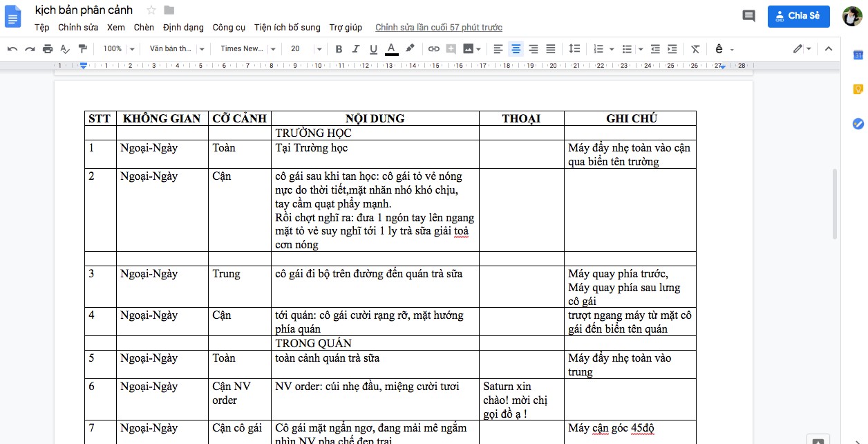The height and width of the screenshot is (444, 868).
Task: Justify the text alignment
Action: pyautogui.click(x=551, y=49)
